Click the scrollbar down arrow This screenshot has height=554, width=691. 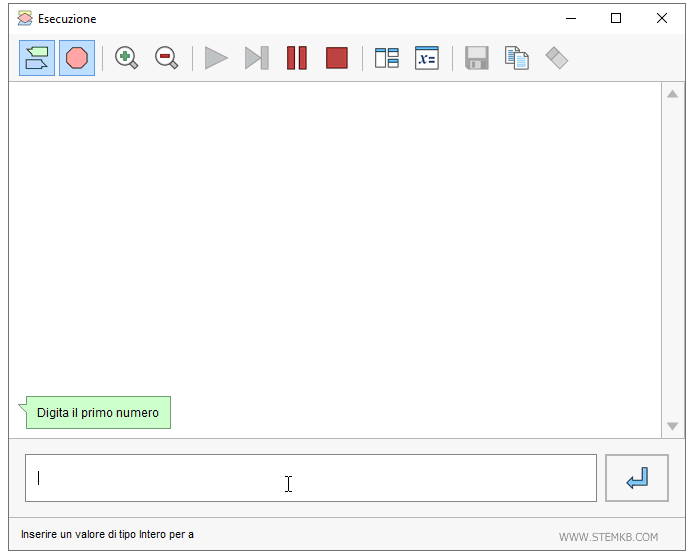(673, 426)
